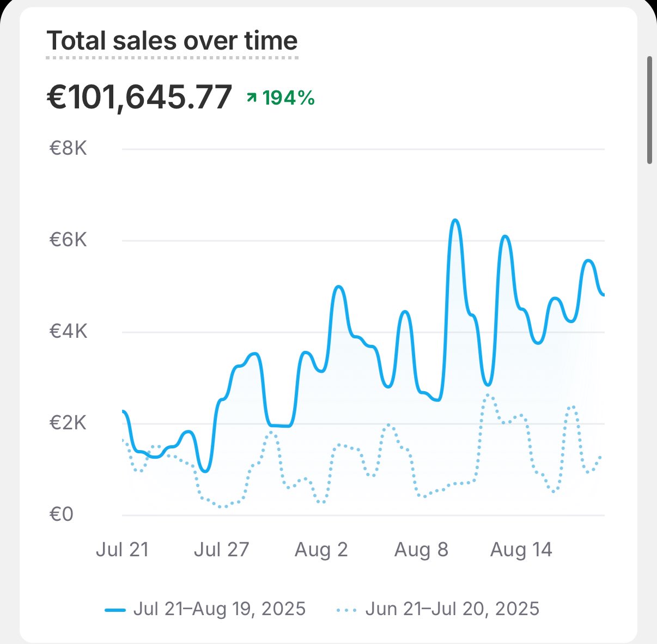Screen dimensions: 657x644
Task: Click the vertical scrollbar thumb at right
Action: coord(649,109)
